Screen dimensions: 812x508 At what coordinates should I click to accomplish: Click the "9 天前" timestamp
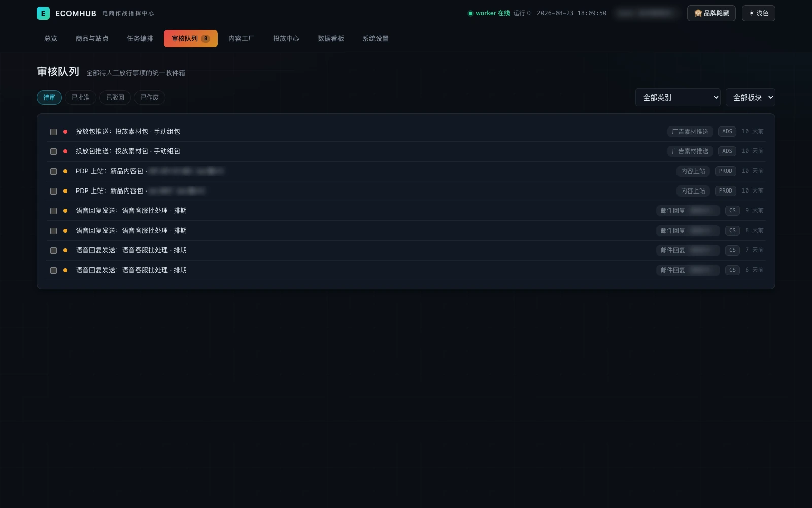(x=754, y=211)
